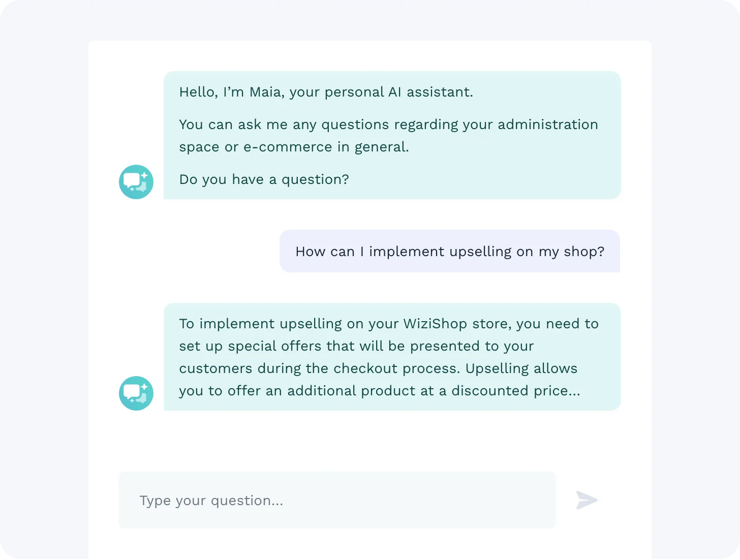The image size is (740, 560).
Task: Click Maia's avatar beside the greeting message
Action: point(136,182)
